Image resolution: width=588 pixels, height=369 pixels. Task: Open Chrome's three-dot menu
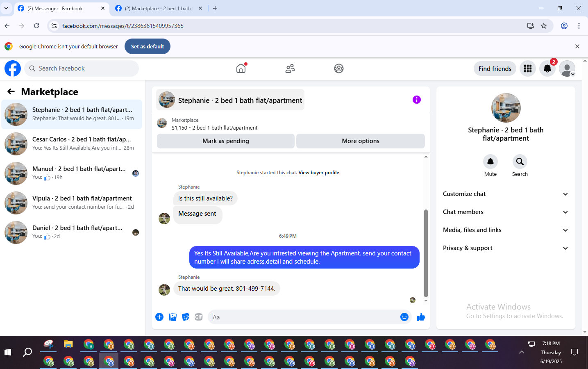579,26
